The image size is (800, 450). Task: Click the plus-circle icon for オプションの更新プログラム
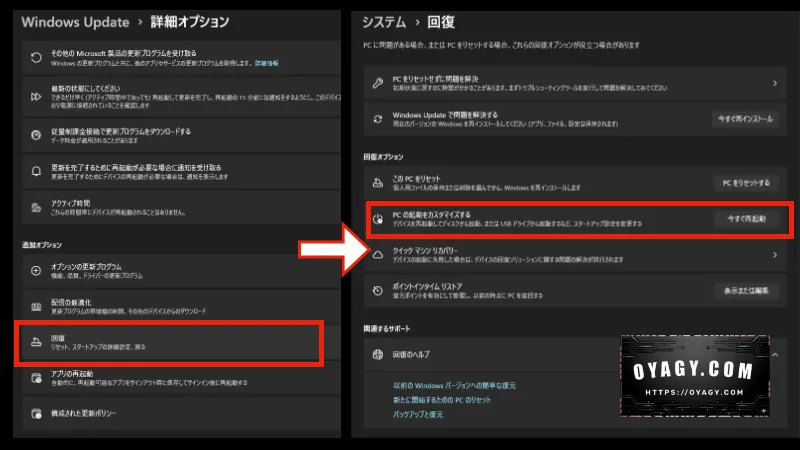(x=36, y=270)
